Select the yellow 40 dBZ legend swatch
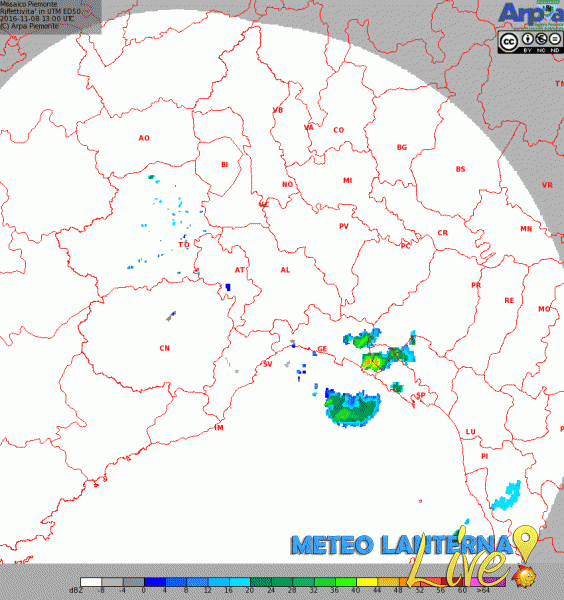The height and width of the screenshot is (600, 564). tap(367, 582)
